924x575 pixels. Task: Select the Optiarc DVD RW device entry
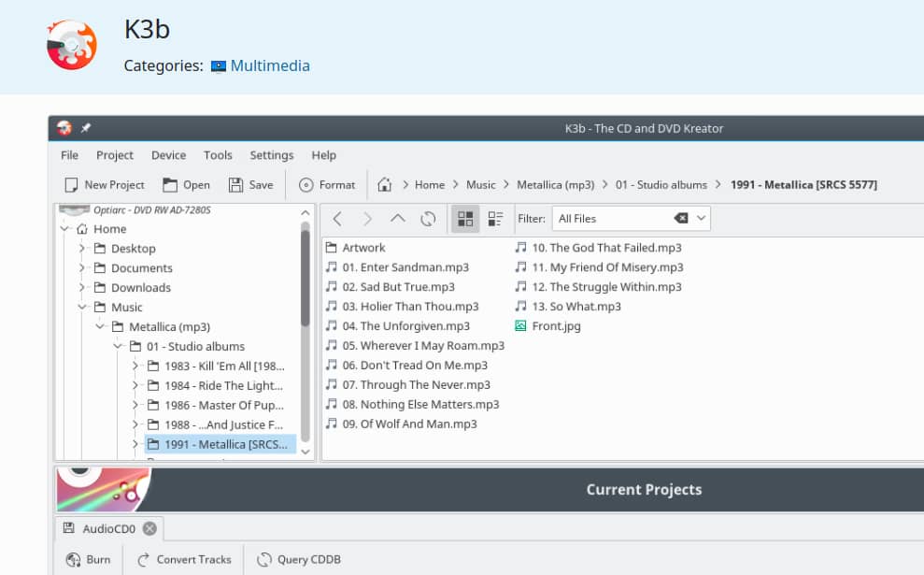(135, 210)
